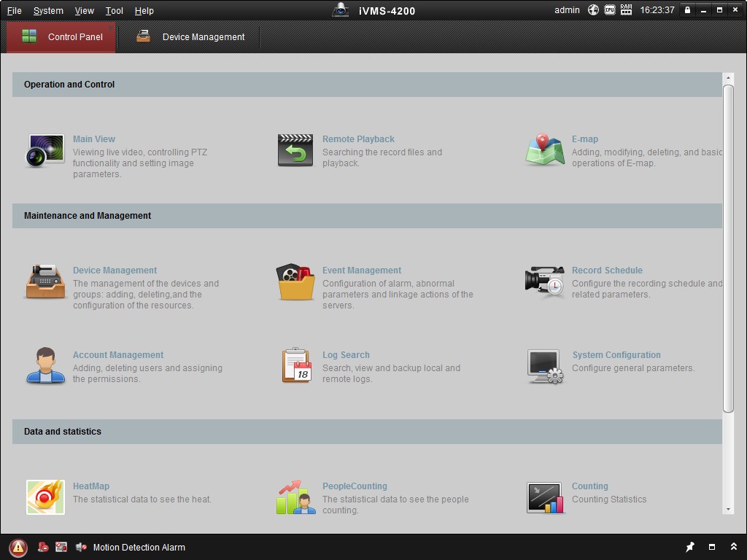
Task: Click the Data and statistics section header
Action: 368,432
